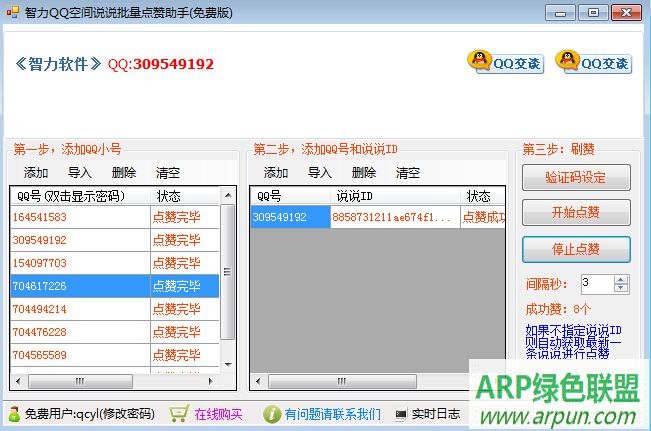Click the horizontal scrollbar thumb in QQ小号 list
Viewport: 651px width, 431px height.
click(x=80, y=381)
